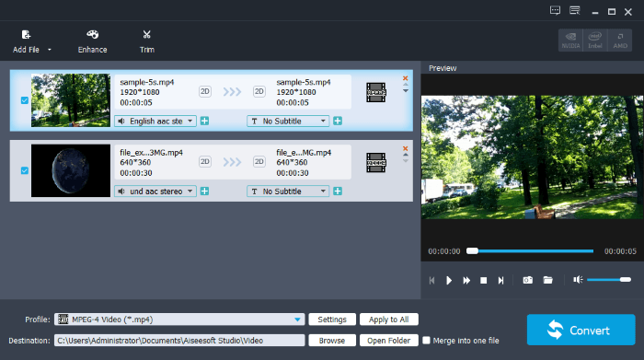Start conversion with the Convert button

pyautogui.click(x=581, y=330)
